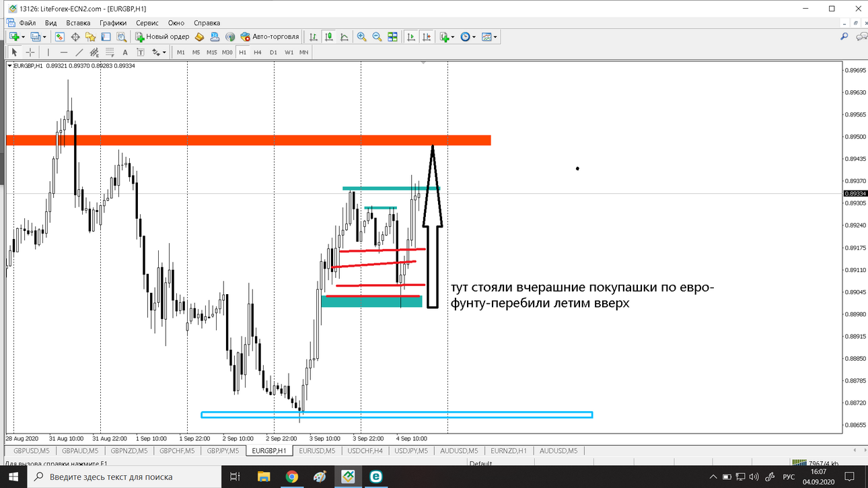
Task: Select the cursor arrow tool
Action: [14, 52]
